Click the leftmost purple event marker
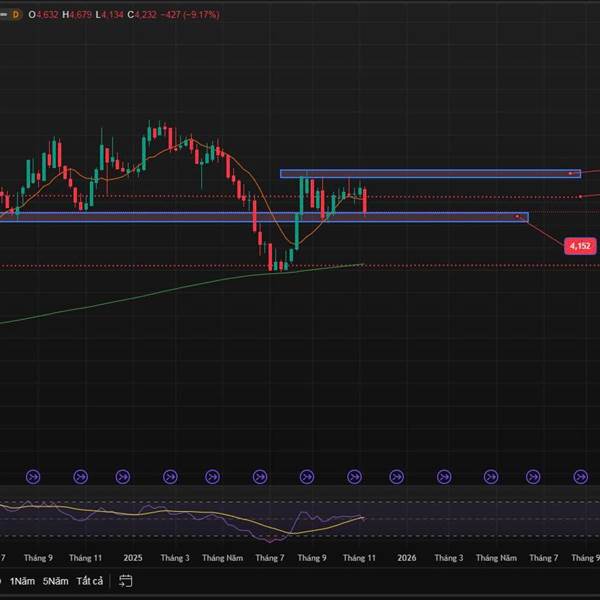 (33, 477)
